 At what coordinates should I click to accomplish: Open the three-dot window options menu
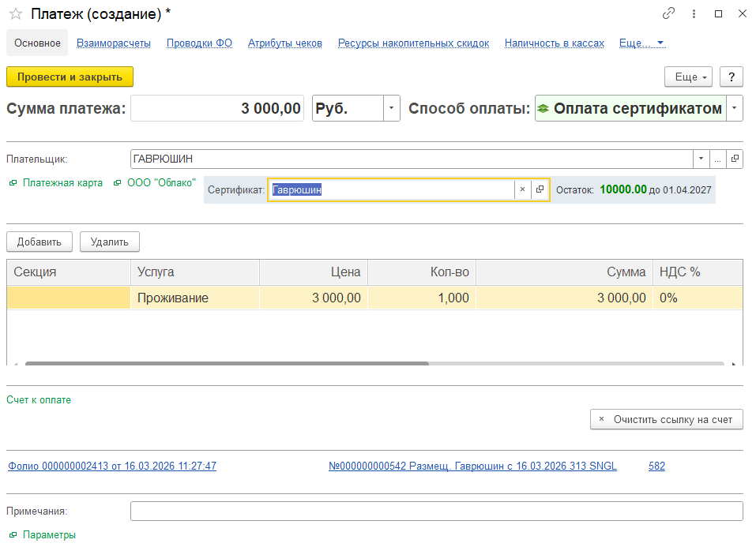pyautogui.click(x=693, y=13)
